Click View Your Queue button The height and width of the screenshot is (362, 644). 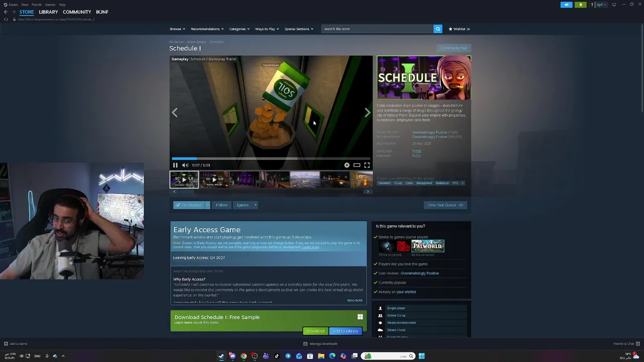point(445,205)
